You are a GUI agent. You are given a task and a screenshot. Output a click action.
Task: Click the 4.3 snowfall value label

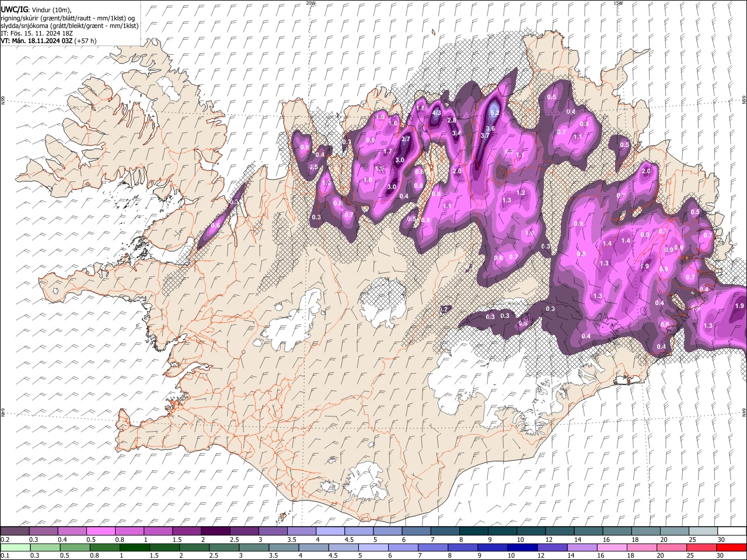437,113
